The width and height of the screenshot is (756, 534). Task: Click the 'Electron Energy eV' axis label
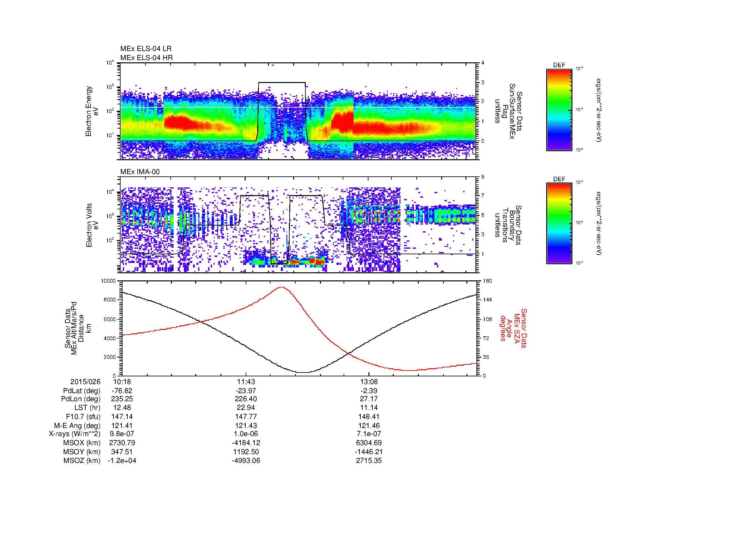click(92, 111)
